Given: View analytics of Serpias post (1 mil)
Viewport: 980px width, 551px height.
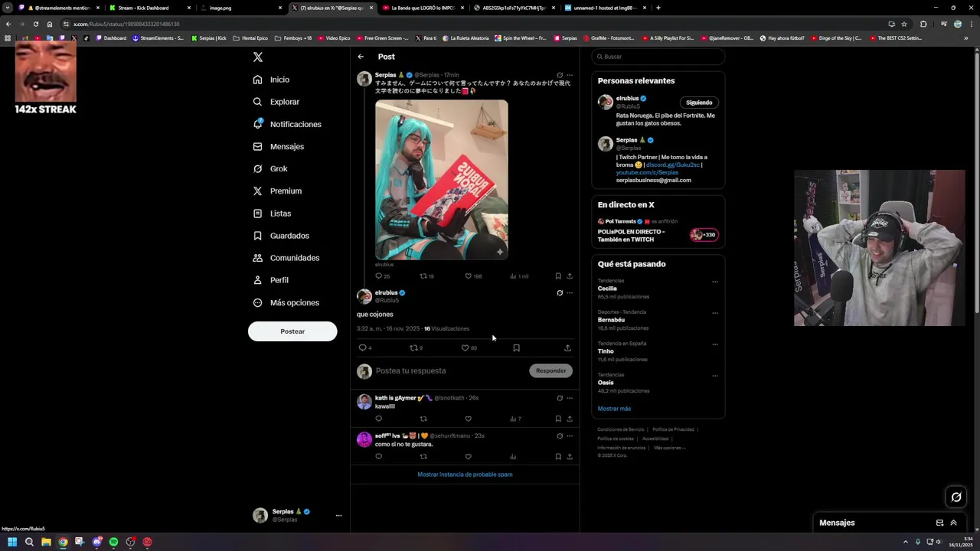Looking at the screenshot, I should (514, 276).
